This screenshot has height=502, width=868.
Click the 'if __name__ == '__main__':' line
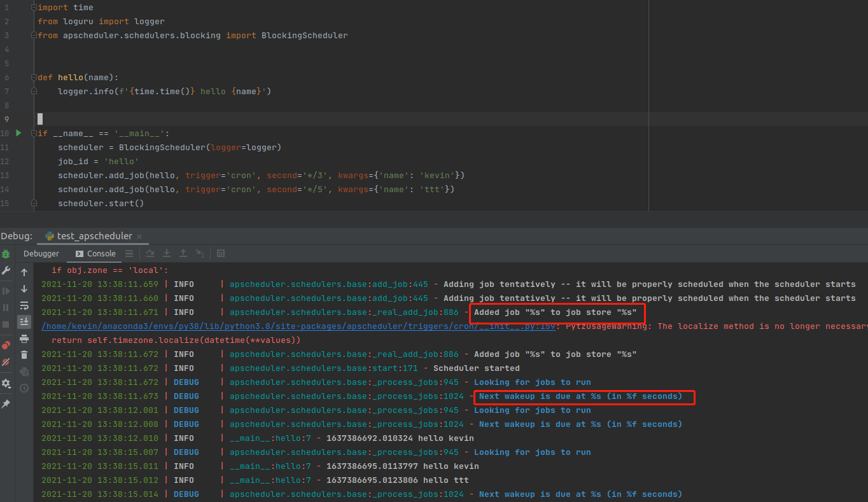pos(103,134)
